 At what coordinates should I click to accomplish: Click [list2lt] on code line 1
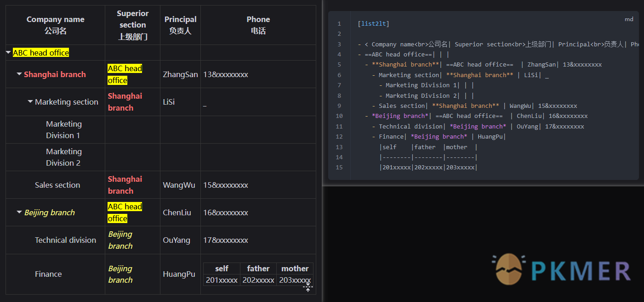[373, 23]
